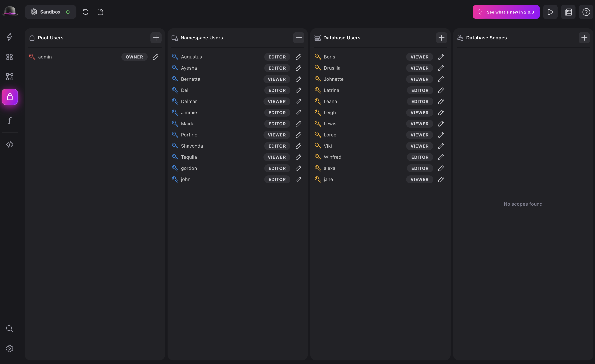Click See what's new in 2.0.3 button
Screen dimensions: 595x364
pyautogui.click(x=506, y=12)
